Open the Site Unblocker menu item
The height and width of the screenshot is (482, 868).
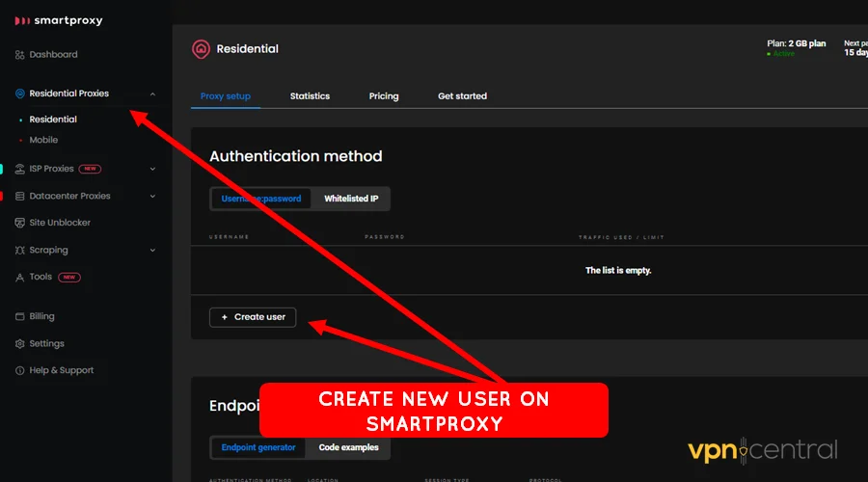coord(60,223)
